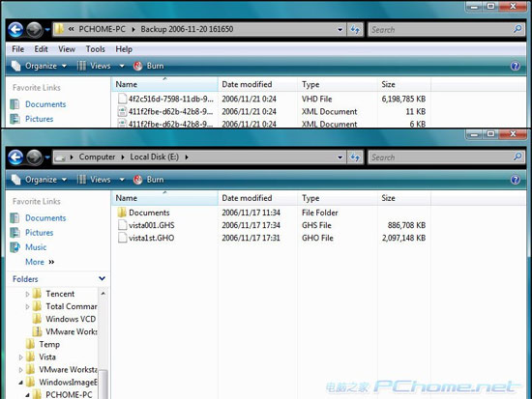The width and height of the screenshot is (532, 399).
Task: Open address bar history dropdown in Local Disk window
Action: point(340,157)
